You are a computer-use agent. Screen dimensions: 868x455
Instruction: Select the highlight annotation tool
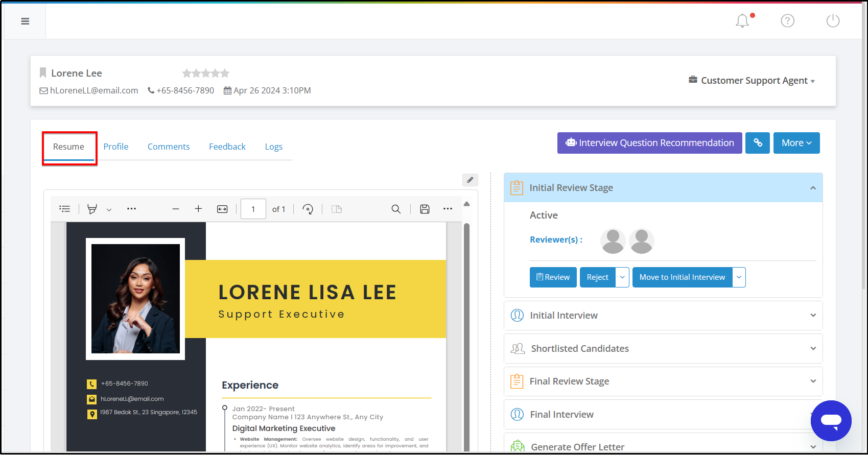coord(92,209)
